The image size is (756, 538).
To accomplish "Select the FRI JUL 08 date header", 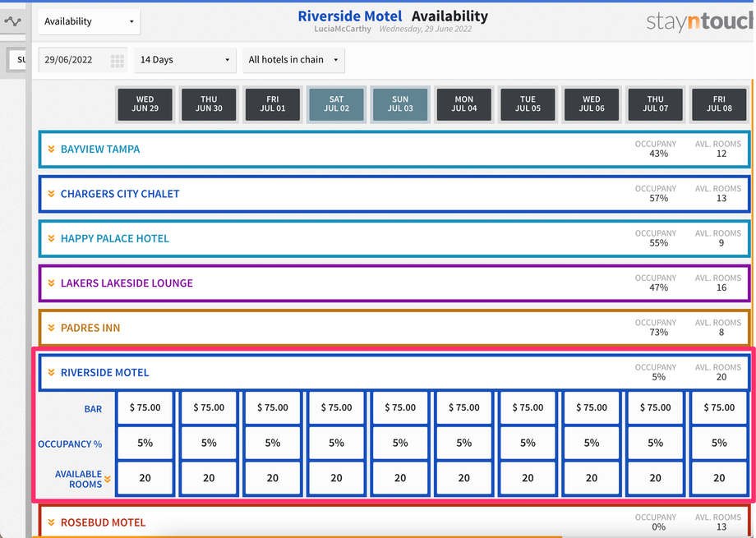I will tap(719, 104).
